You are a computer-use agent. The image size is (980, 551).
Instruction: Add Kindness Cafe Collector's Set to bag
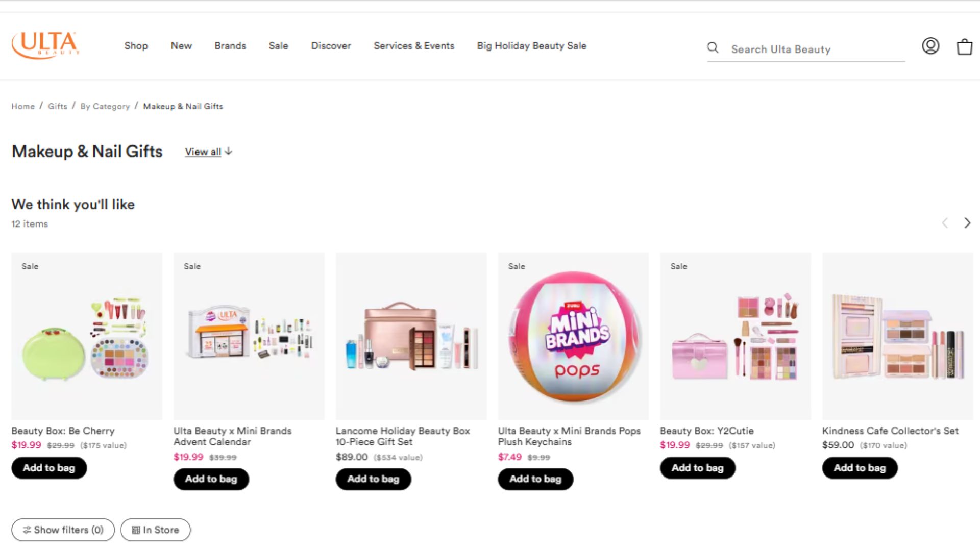click(x=860, y=468)
